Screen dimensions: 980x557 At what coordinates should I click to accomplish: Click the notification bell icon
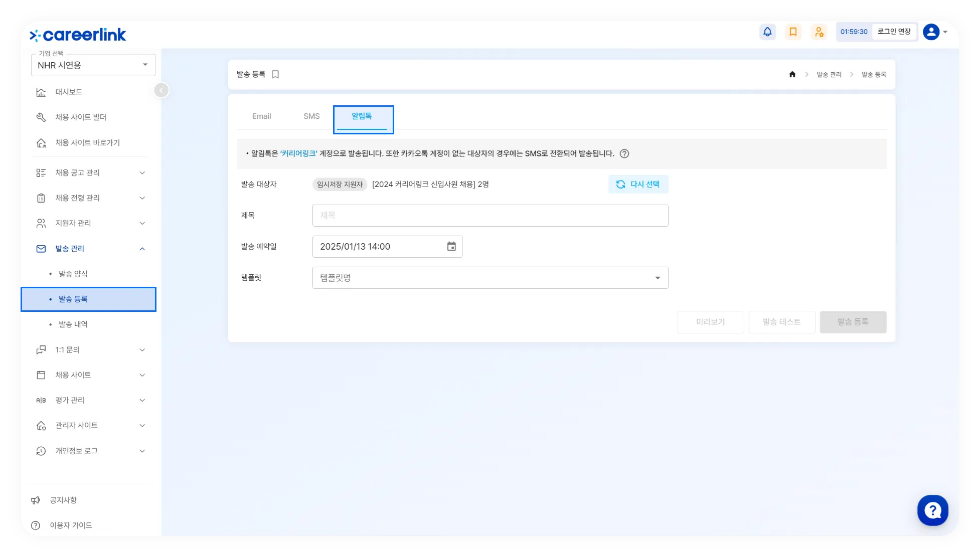click(x=767, y=32)
